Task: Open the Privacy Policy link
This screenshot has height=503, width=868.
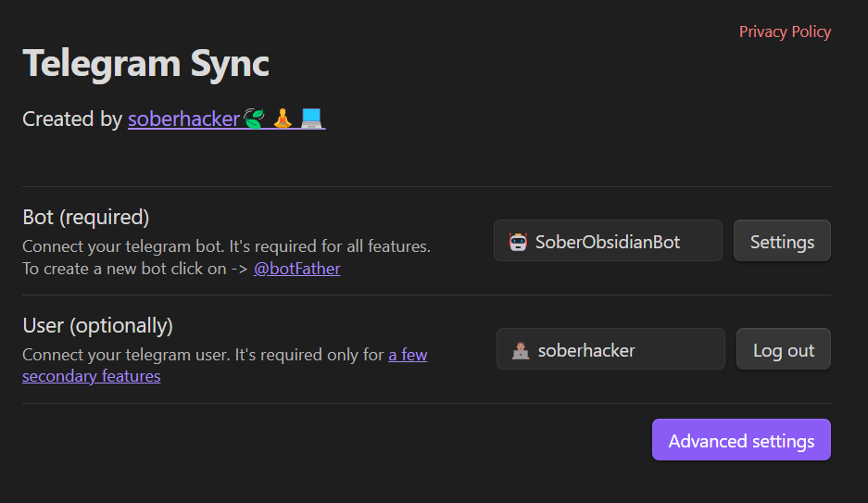Action: pyautogui.click(x=785, y=31)
